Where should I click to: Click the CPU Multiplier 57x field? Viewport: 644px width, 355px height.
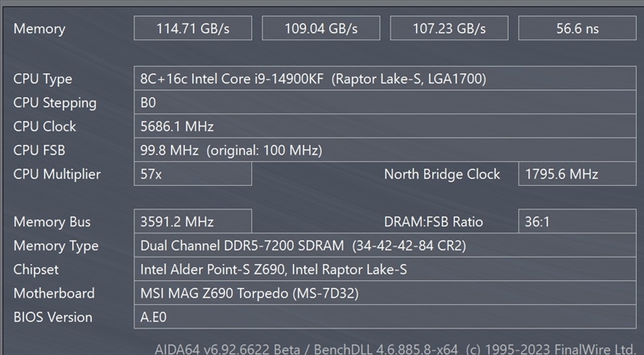[x=192, y=174]
